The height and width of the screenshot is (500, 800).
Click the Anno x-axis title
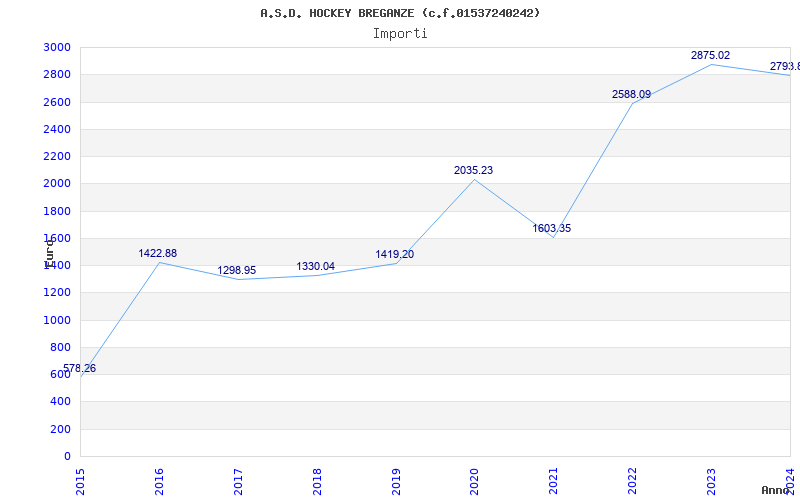775,490
